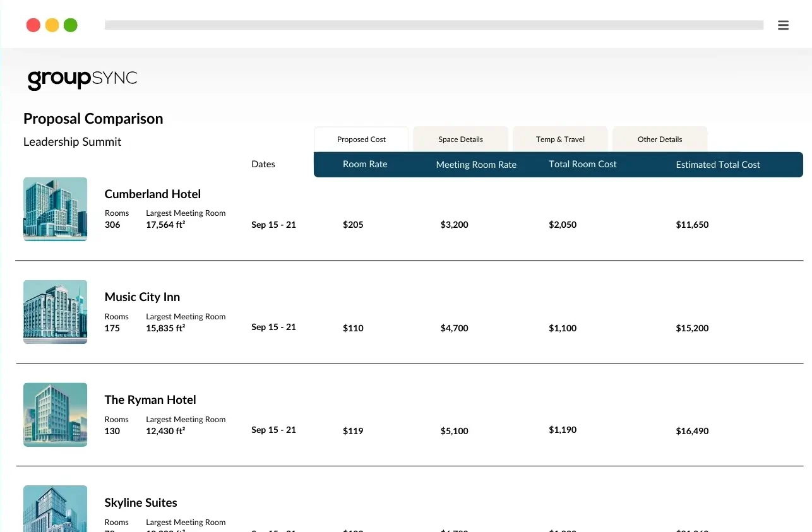
Task: Select the Skyline Suites name
Action: [141, 503]
